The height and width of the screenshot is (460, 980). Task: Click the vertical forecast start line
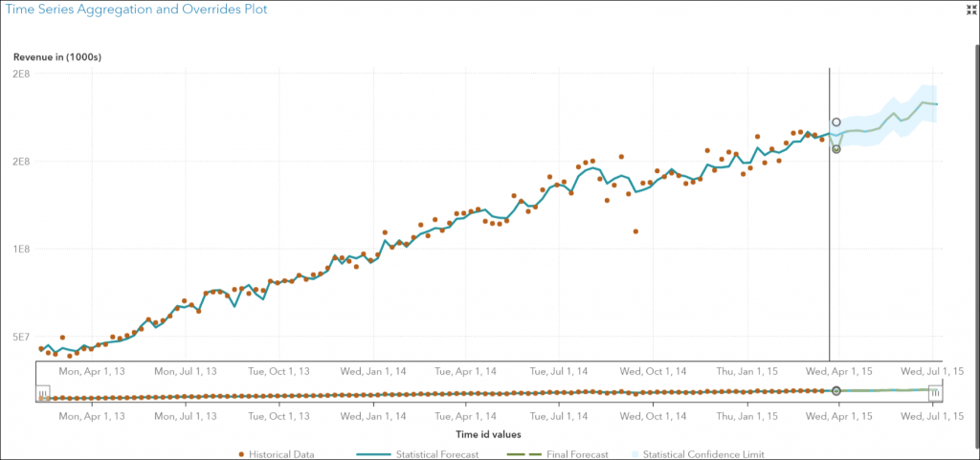click(x=829, y=239)
